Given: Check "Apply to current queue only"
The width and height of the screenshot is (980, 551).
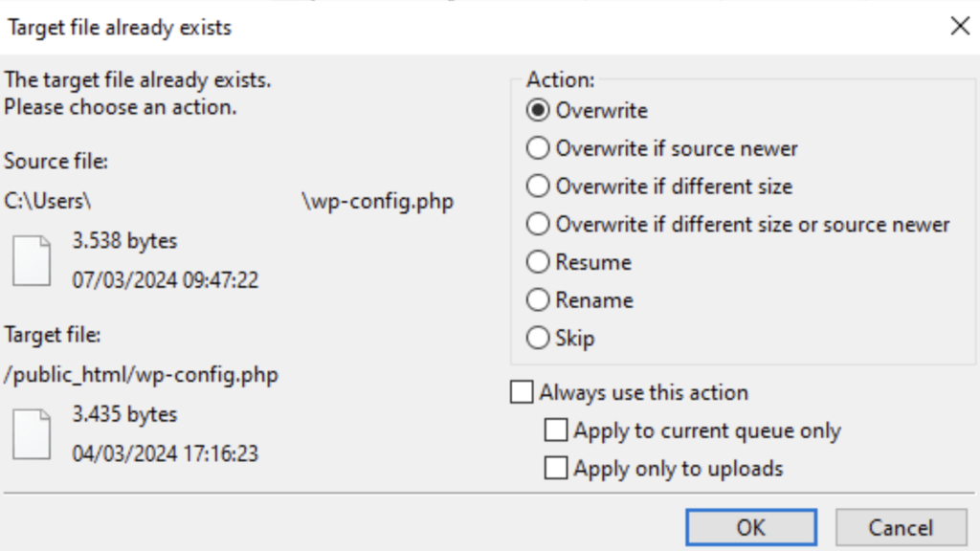Looking at the screenshot, I should 556,430.
